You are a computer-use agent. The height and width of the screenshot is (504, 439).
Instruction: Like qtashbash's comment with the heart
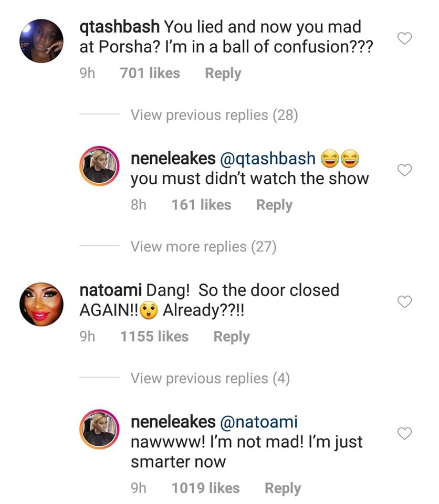click(x=404, y=38)
